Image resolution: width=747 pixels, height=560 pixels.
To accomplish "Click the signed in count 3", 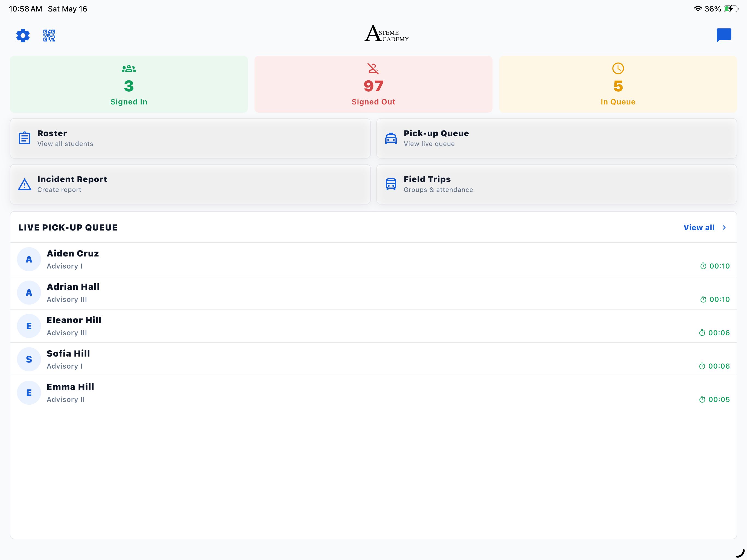I will coord(129,86).
